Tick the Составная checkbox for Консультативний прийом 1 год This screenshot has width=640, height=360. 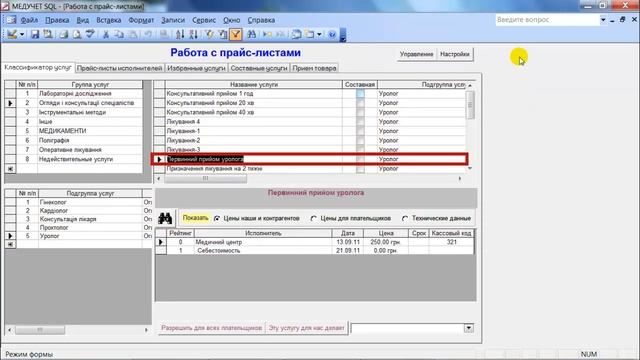coord(360,93)
